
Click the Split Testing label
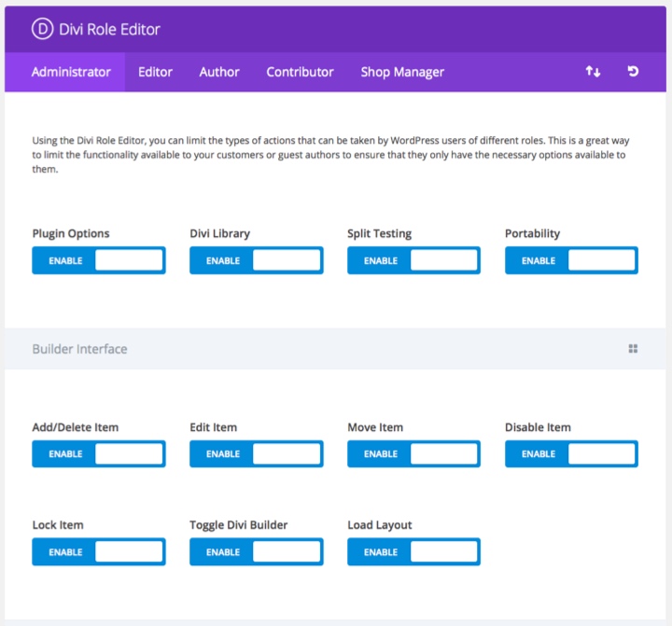pyautogui.click(x=379, y=233)
